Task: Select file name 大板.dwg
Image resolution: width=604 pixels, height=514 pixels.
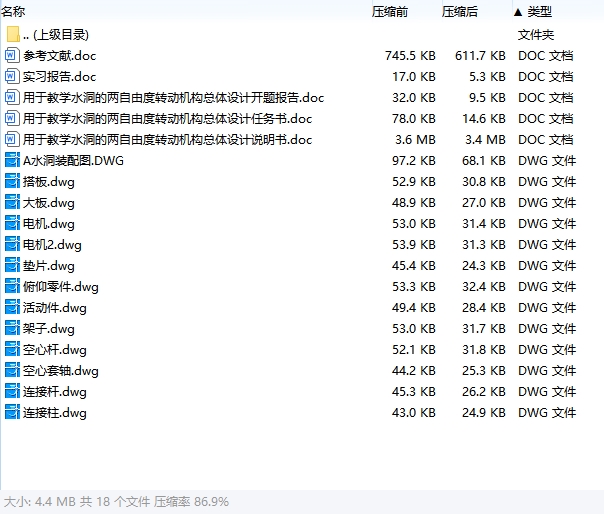Action: coord(49,203)
